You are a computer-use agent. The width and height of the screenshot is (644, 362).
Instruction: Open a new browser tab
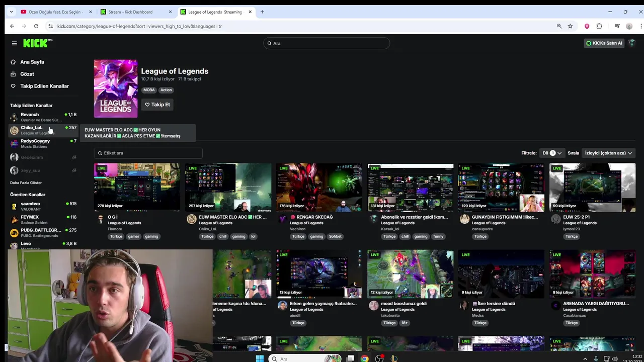(x=262, y=12)
